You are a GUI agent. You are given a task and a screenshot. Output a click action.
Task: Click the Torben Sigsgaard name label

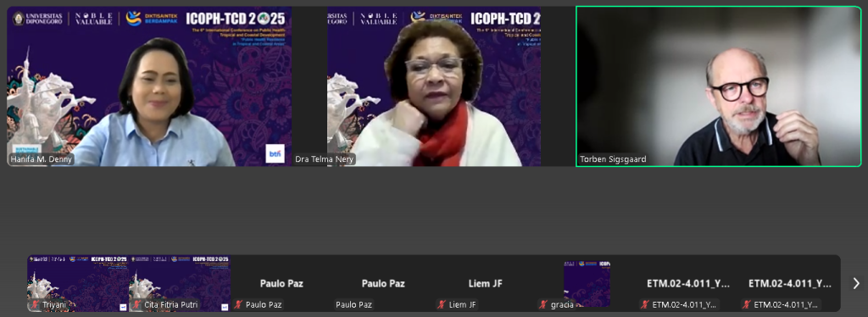(x=613, y=159)
